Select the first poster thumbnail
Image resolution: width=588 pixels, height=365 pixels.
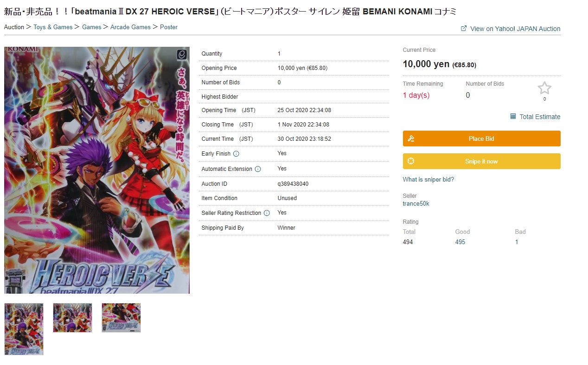click(x=24, y=329)
